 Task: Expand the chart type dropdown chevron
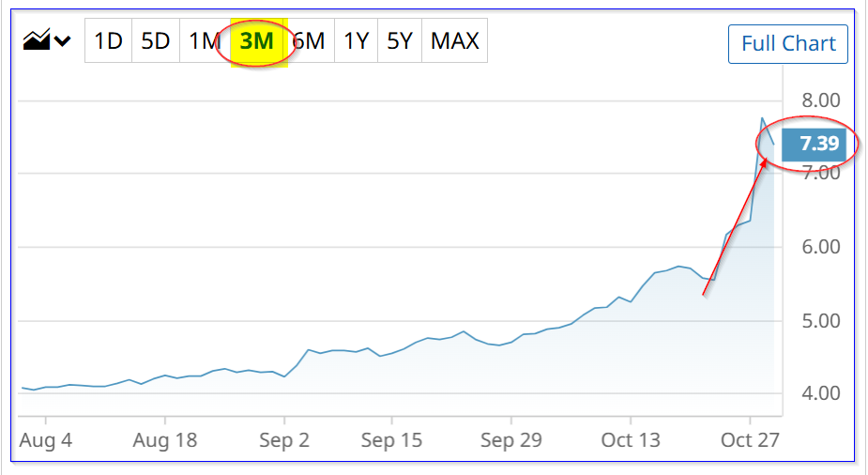[x=63, y=41]
